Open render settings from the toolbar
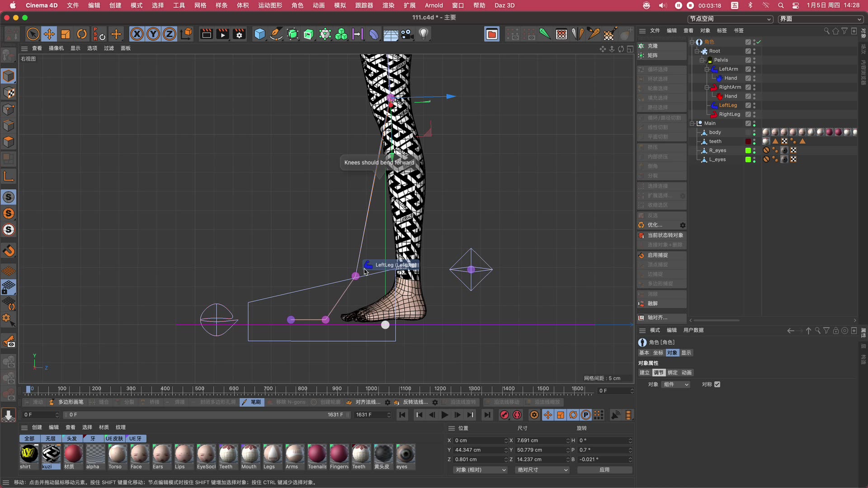Viewport: 868px width, 488px height. pos(239,34)
